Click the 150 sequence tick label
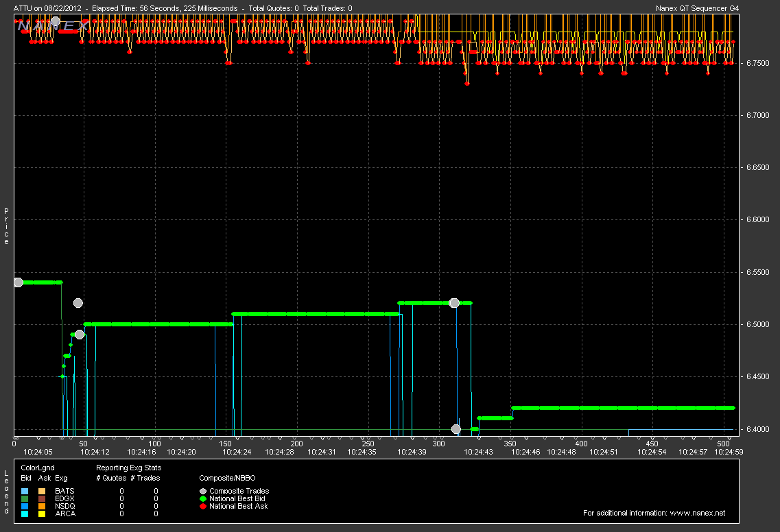 (x=225, y=444)
